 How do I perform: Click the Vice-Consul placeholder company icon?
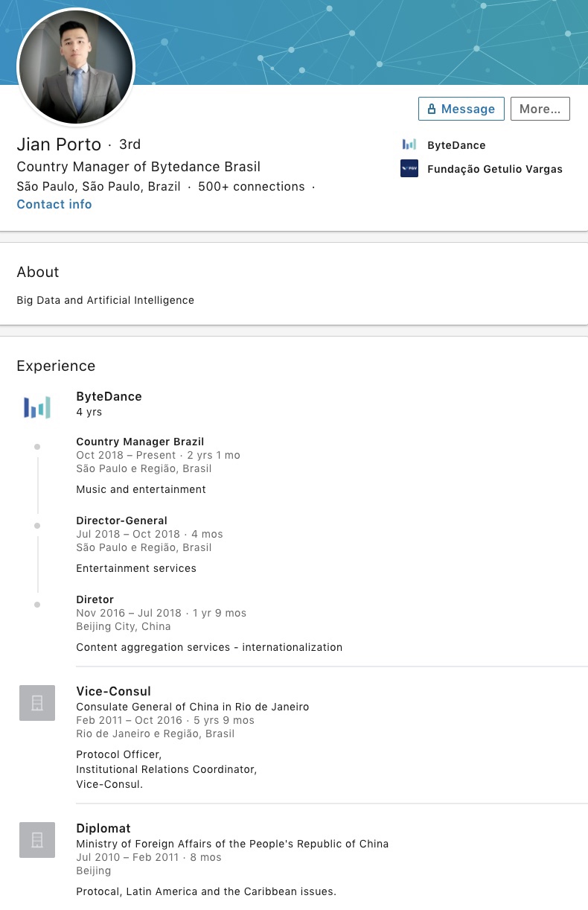coord(37,703)
